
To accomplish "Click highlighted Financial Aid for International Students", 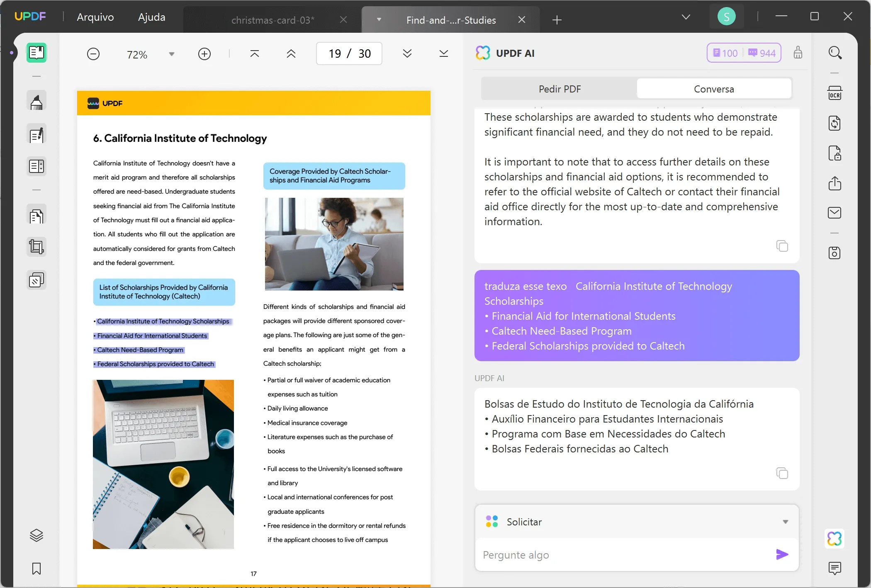I will [152, 336].
